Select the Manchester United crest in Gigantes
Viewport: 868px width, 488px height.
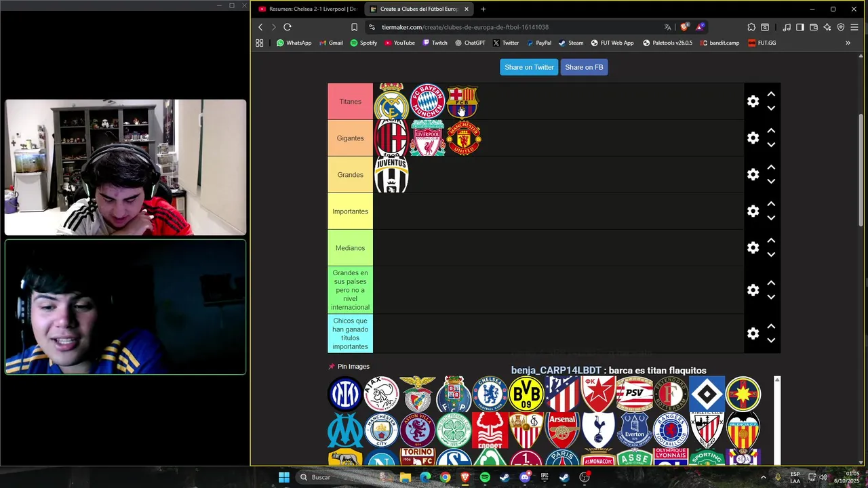[463, 138]
